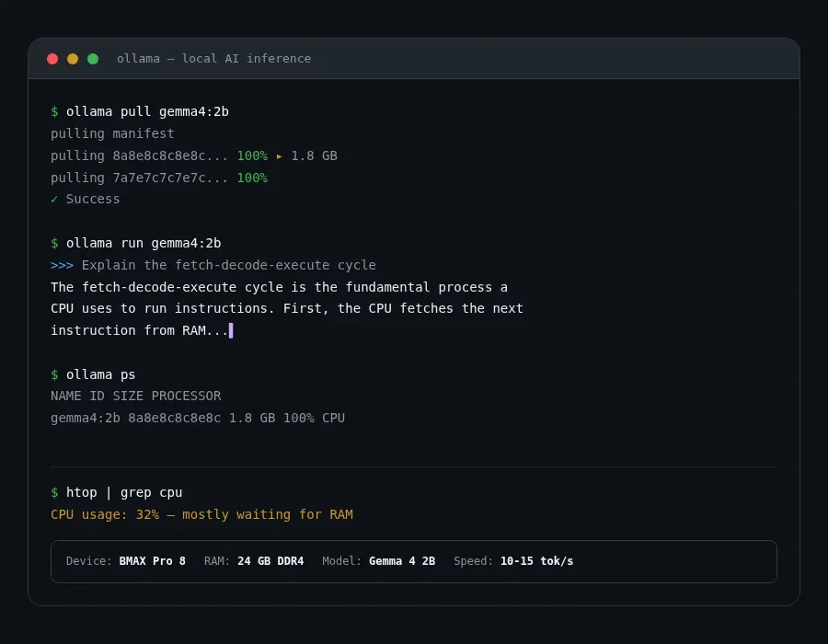Click the line 'instruction from RAM...'

(x=140, y=330)
